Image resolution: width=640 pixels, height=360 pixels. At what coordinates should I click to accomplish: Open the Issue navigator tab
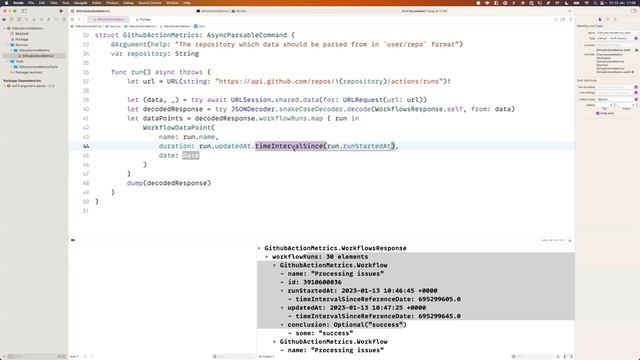pos(34,19)
